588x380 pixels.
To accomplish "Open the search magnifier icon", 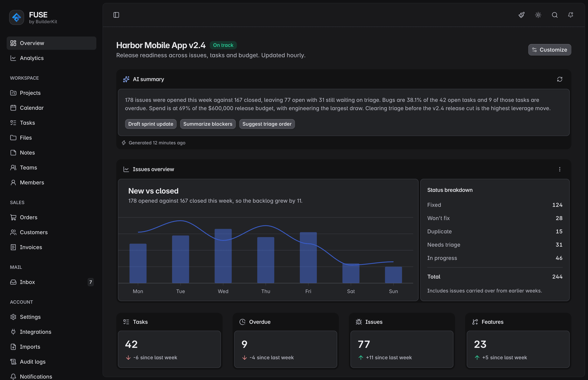I will (555, 15).
